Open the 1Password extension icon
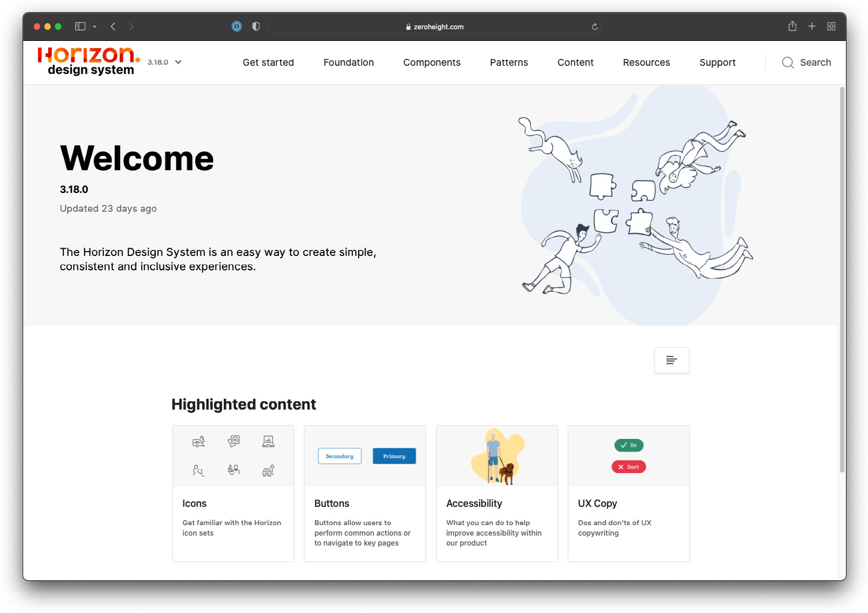The width and height of the screenshot is (868, 613). [236, 26]
